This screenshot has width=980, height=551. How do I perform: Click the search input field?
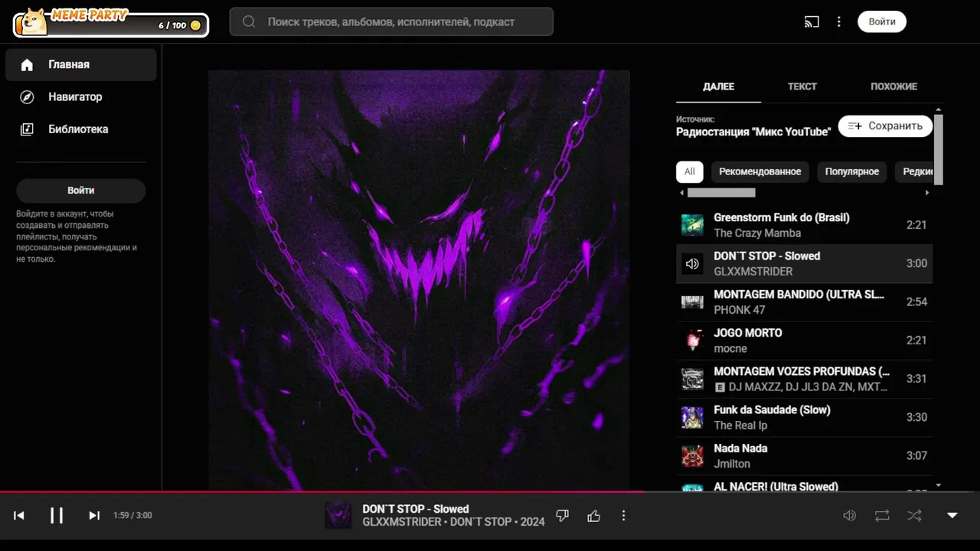point(391,21)
